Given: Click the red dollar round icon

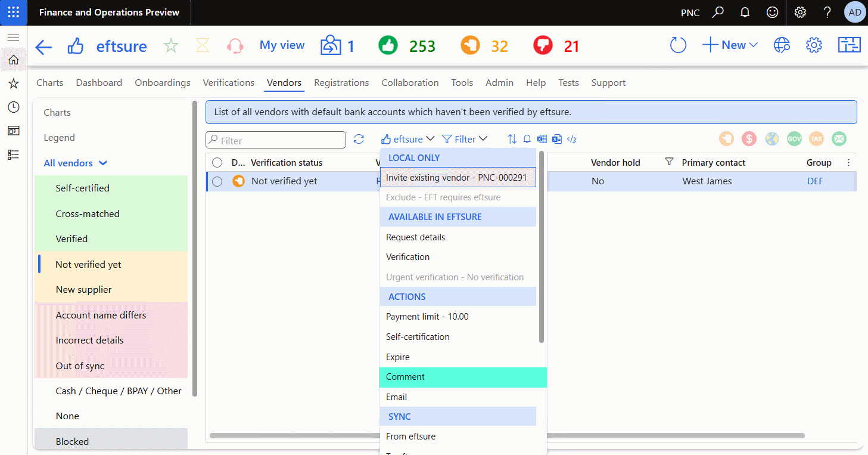Looking at the screenshot, I should pos(749,138).
